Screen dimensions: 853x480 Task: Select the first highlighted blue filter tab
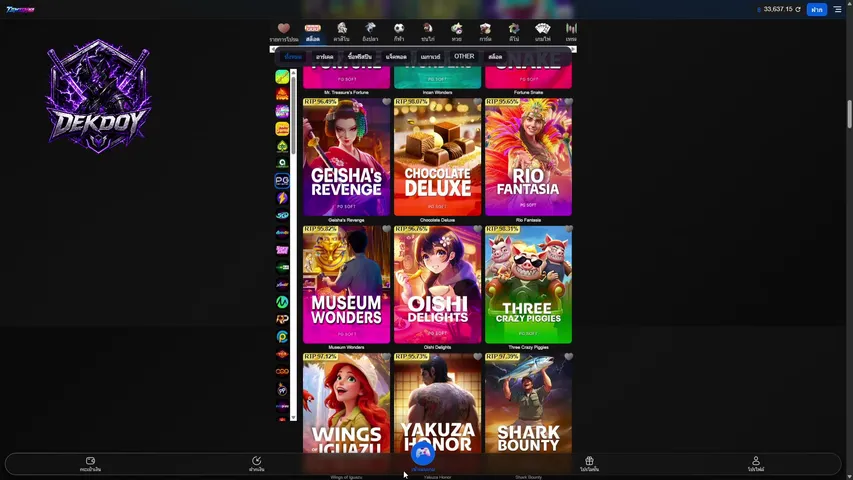click(x=293, y=57)
